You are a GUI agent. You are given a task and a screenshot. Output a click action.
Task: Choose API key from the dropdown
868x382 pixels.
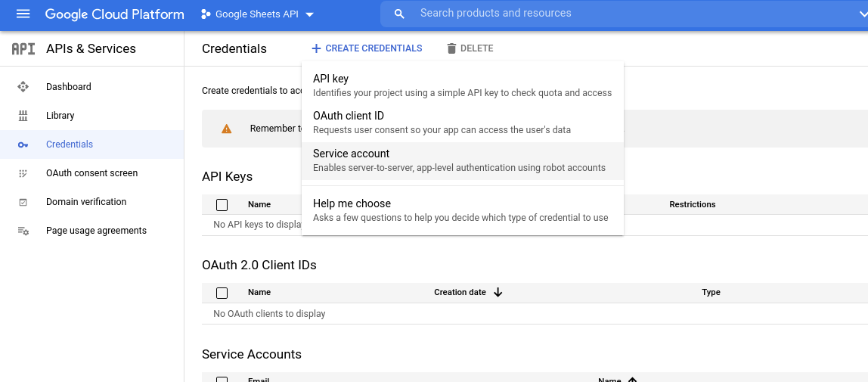tap(463, 85)
